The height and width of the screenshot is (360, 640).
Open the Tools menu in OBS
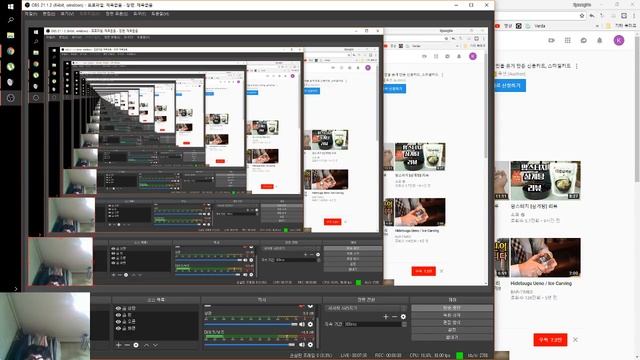[139, 14]
